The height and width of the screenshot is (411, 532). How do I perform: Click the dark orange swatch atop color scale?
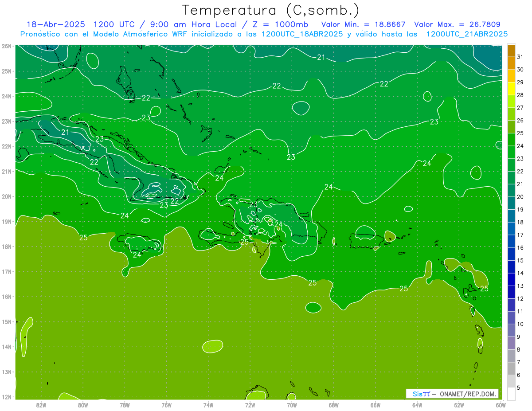(511, 51)
